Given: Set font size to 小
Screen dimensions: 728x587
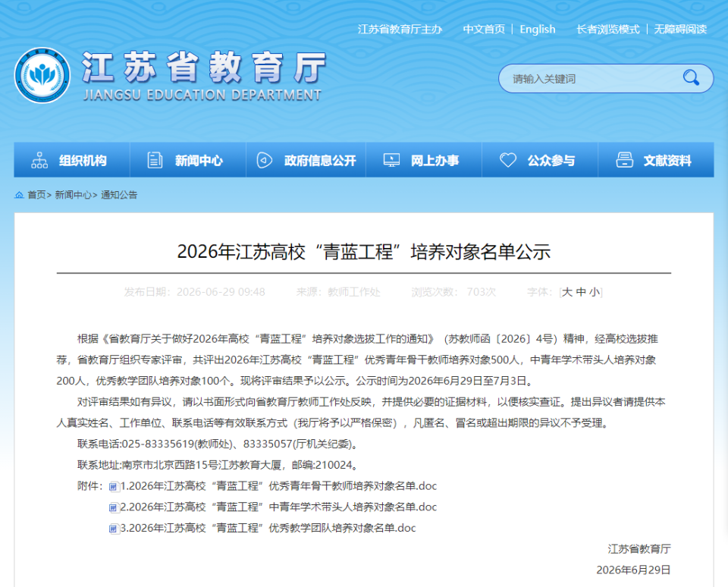Looking at the screenshot, I should tap(595, 292).
